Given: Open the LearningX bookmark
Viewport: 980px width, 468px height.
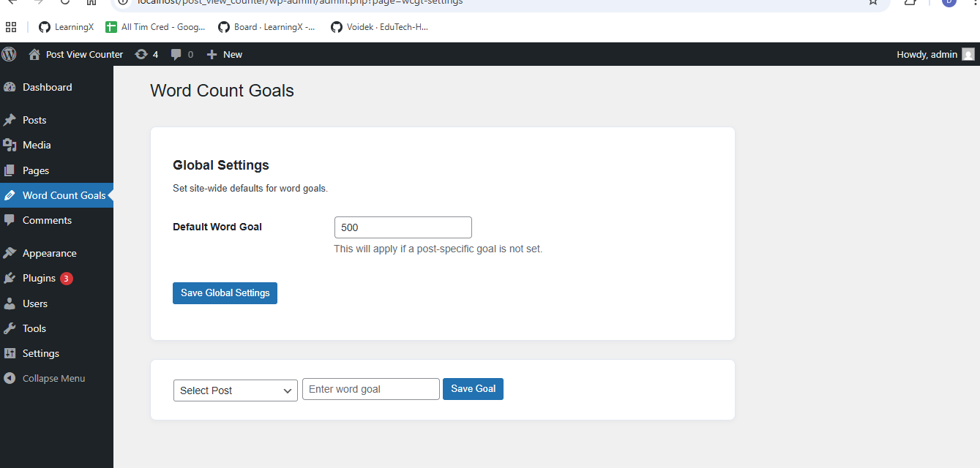Looking at the screenshot, I should (66, 26).
